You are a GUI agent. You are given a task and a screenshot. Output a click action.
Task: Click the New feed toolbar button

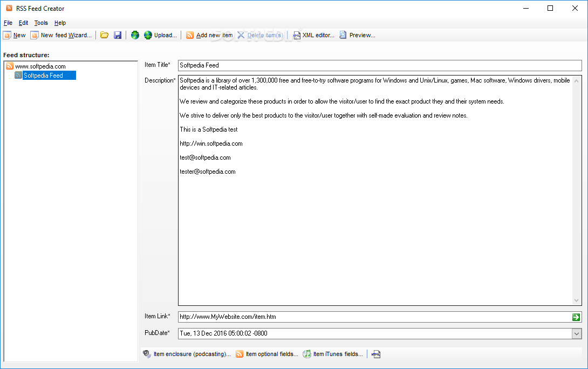click(x=15, y=35)
